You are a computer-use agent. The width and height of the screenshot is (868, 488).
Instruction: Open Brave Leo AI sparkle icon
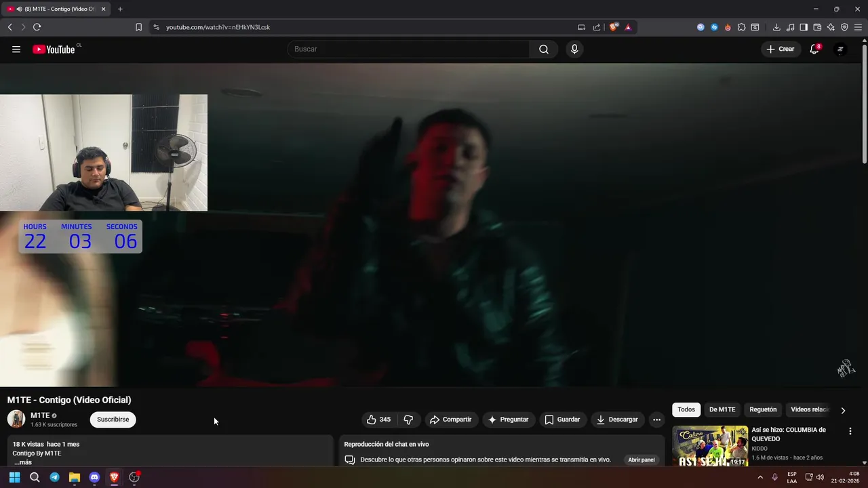tap(831, 27)
